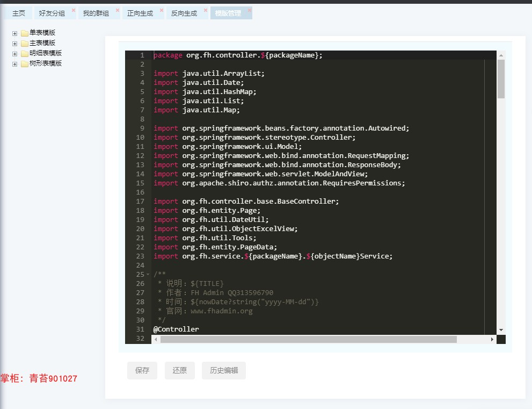This screenshot has width=532, height=409.
Task: Click the Autowired import line
Action: pos(281,128)
